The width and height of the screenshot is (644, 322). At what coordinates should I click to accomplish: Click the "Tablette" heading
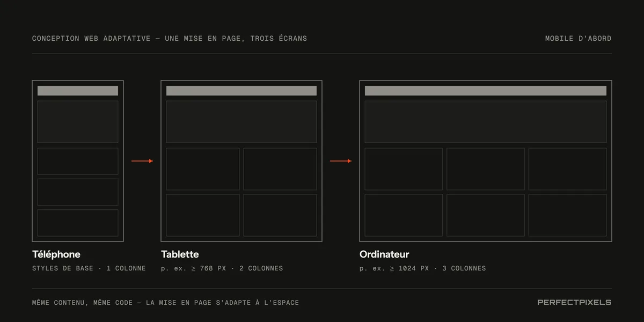click(180, 254)
